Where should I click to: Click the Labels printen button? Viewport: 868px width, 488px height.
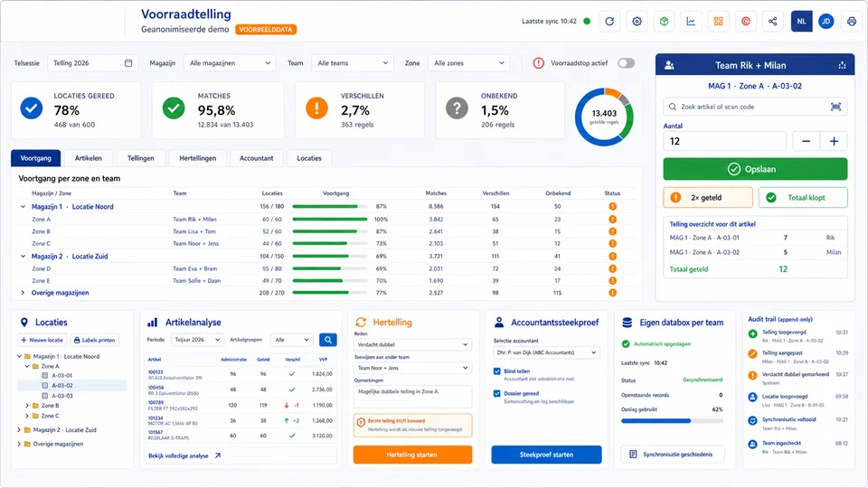click(x=95, y=341)
